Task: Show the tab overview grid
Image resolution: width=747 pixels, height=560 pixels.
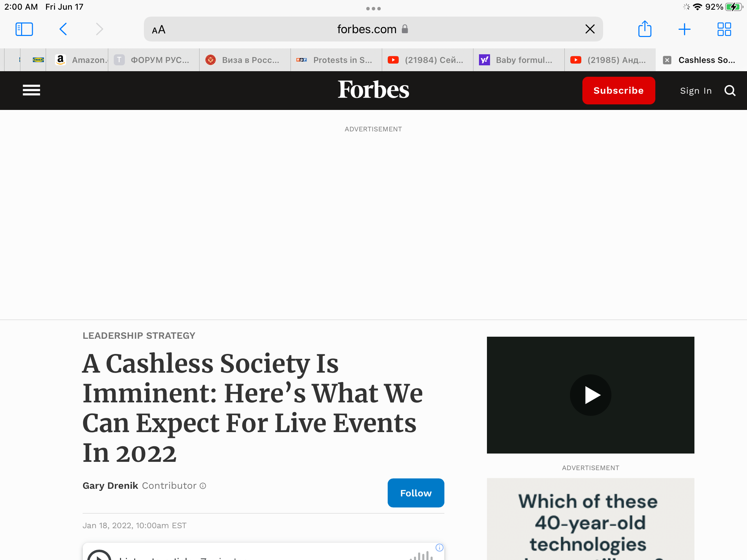Action: click(x=724, y=29)
